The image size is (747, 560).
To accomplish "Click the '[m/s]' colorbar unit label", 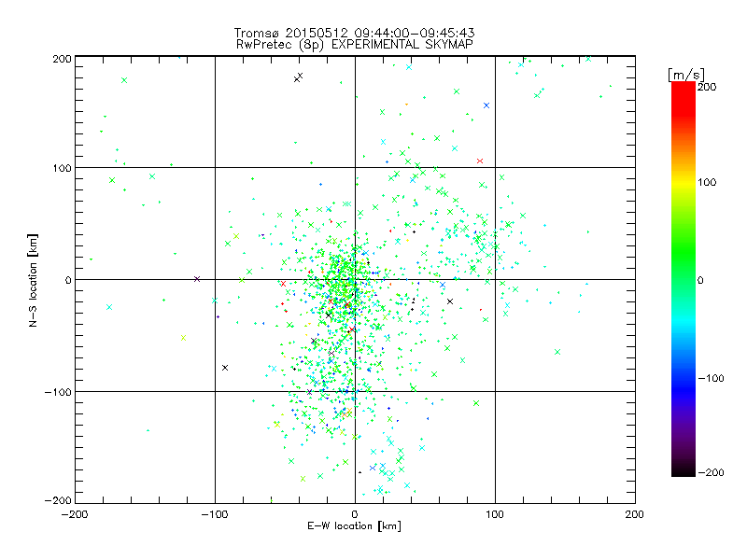I will 686,75.
